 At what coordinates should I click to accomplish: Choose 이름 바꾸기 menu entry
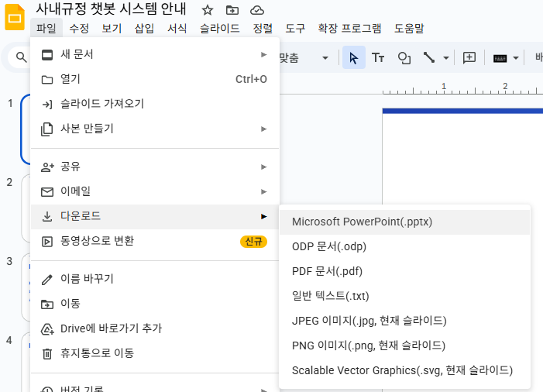coord(155,279)
